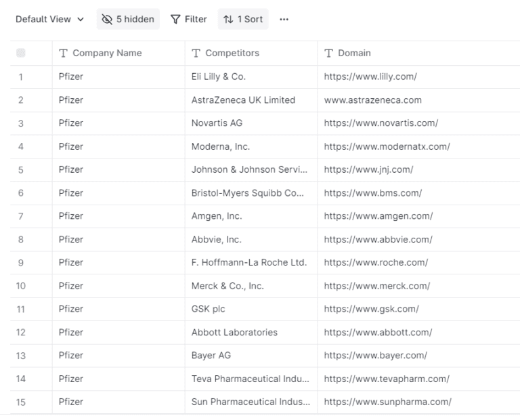Click text type icon in Domain header

[329, 53]
